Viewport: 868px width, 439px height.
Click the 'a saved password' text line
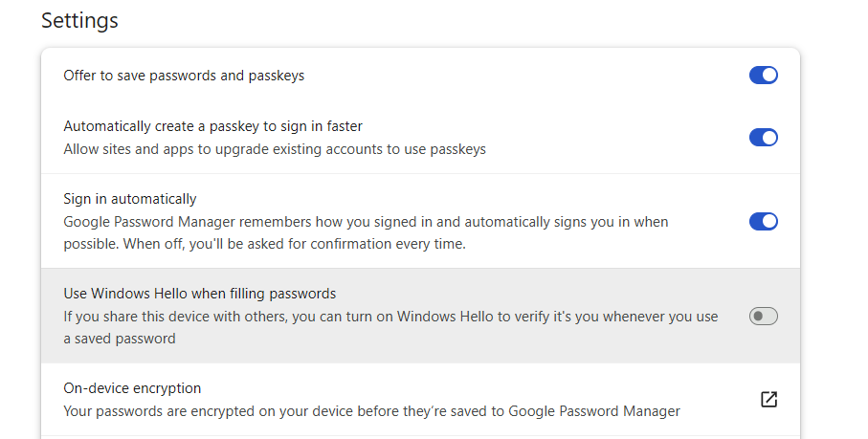coord(120,339)
